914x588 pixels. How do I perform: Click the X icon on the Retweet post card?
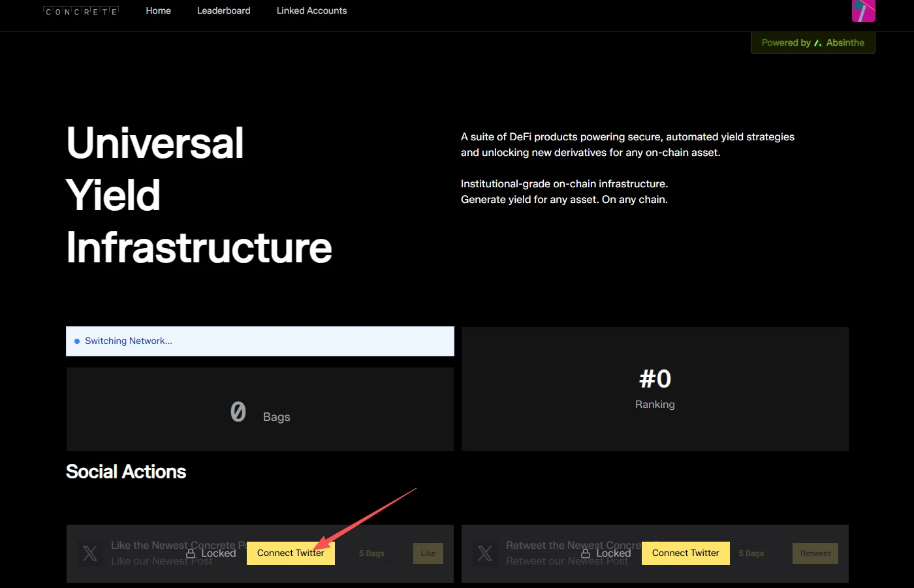tap(485, 553)
